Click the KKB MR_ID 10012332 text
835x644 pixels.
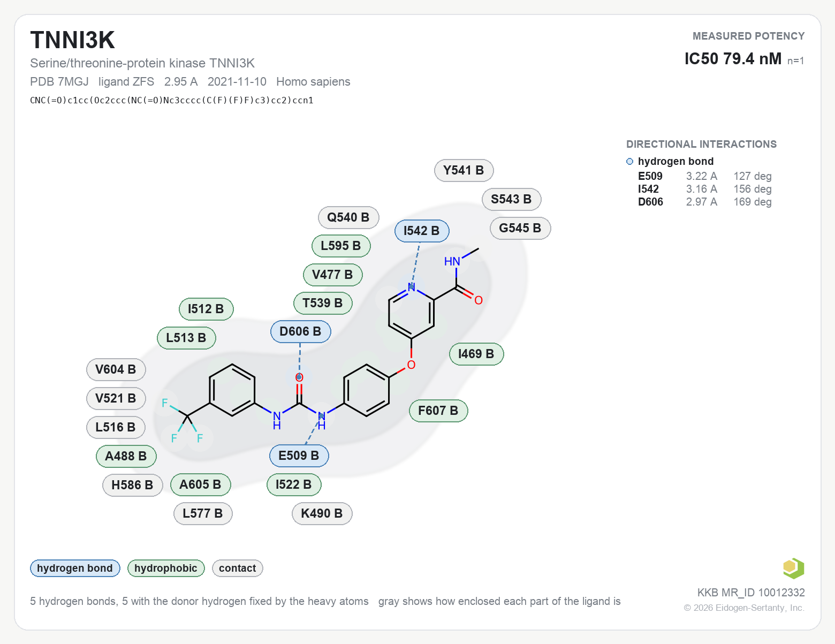pos(751,593)
